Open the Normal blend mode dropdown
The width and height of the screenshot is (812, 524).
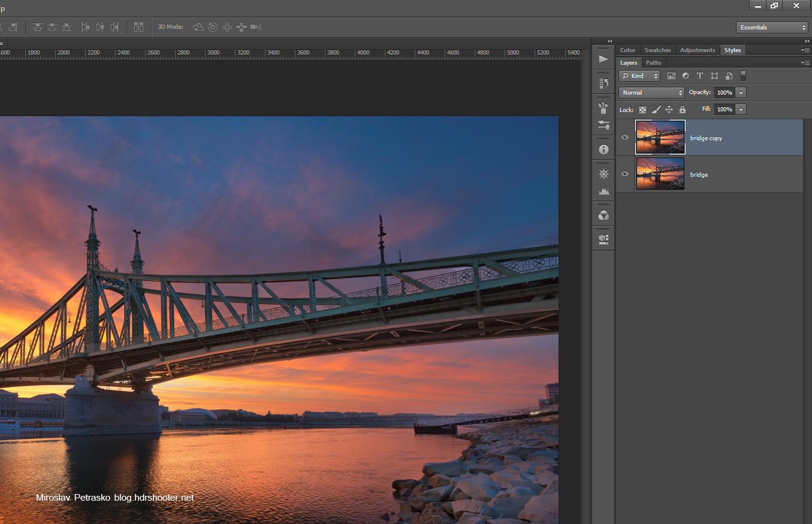tap(651, 93)
